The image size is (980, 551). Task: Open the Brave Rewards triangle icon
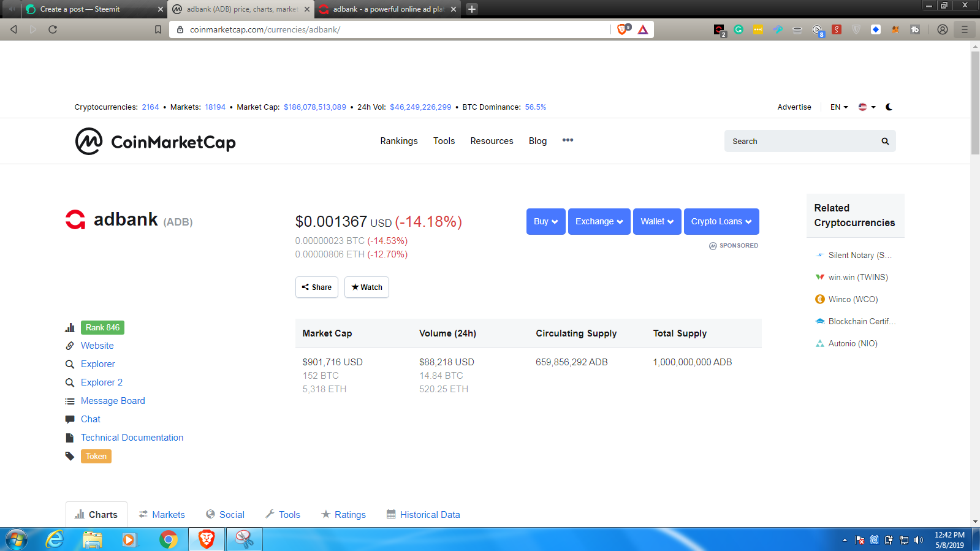click(x=643, y=29)
